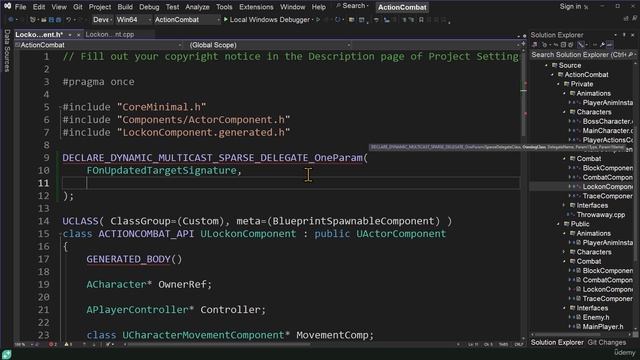This screenshot has height=360, width=640.
Task: Click in Search Solution Explorer field
Action: (580, 55)
